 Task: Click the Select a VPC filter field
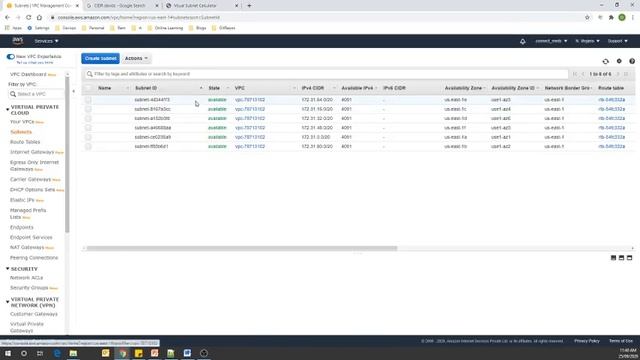click(x=36, y=94)
